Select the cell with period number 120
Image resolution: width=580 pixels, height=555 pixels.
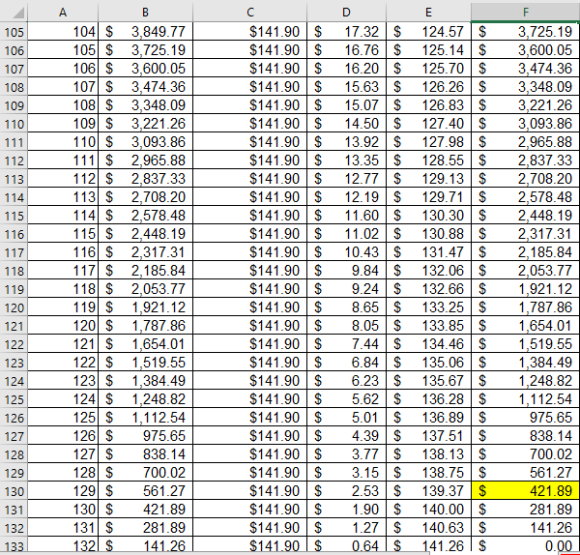pyautogui.click(x=63, y=326)
